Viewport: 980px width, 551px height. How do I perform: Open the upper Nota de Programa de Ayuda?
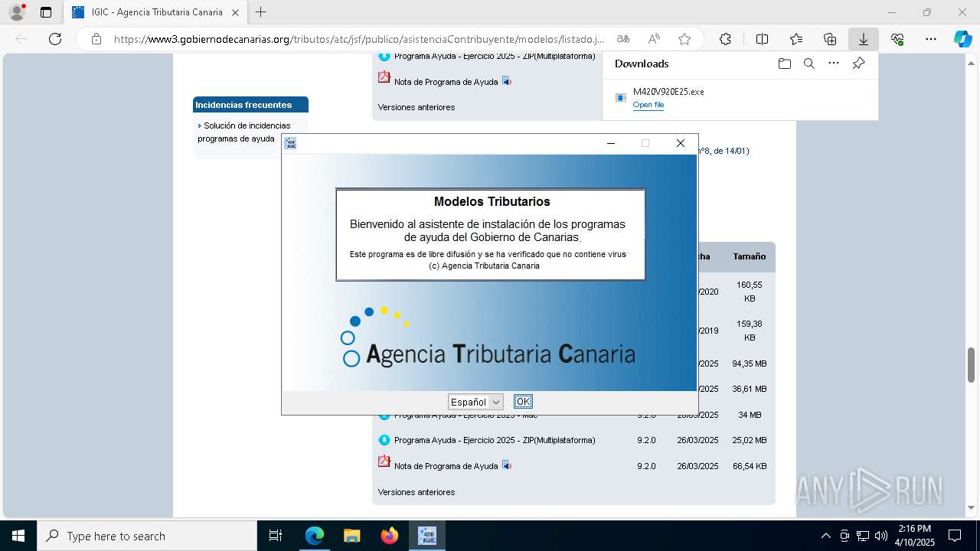(x=446, y=82)
